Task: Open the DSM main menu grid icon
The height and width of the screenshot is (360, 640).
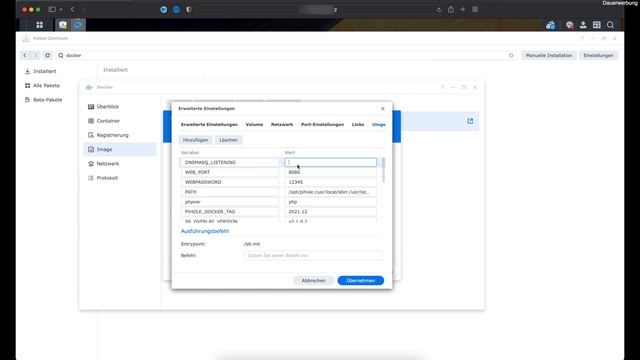Action: click(x=40, y=25)
